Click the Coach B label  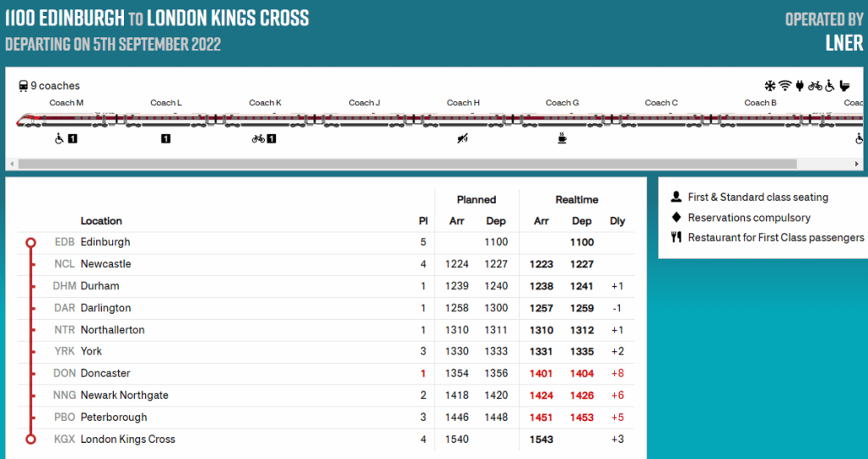[x=760, y=103]
